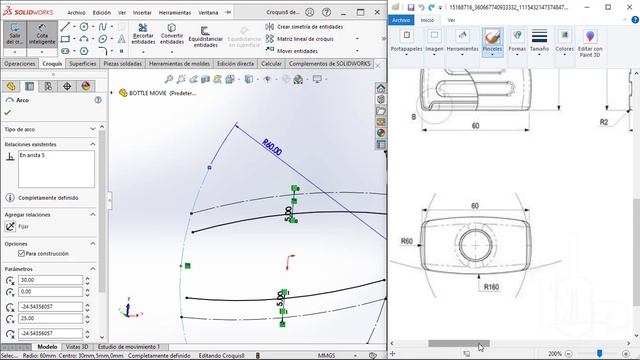Click zoom out minus in Paint

pos(569,354)
